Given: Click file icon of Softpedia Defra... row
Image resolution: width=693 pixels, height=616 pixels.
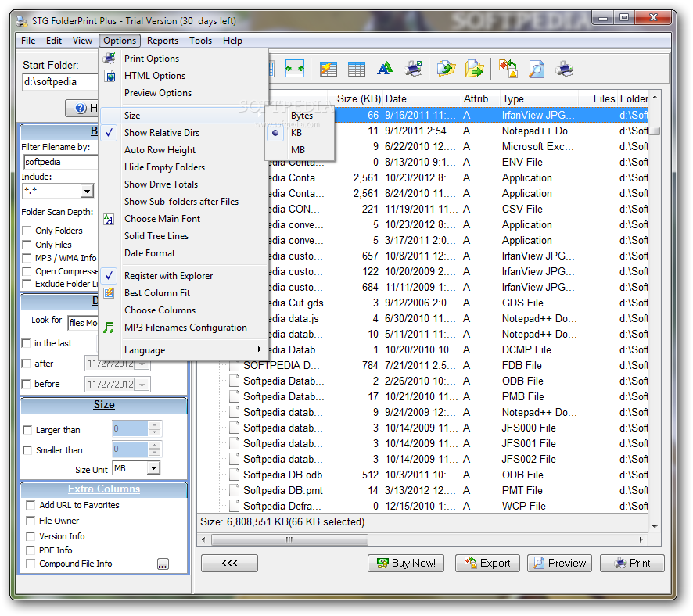Looking at the screenshot, I should click(x=234, y=506).
